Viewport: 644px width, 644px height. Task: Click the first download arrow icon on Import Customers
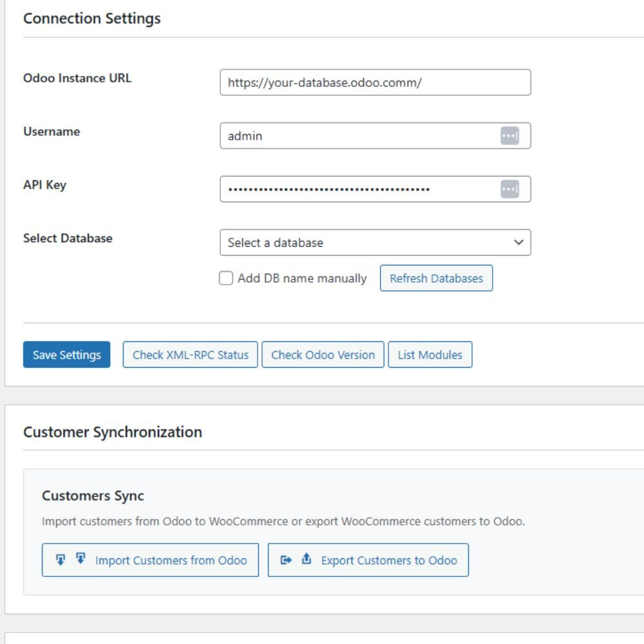pyautogui.click(x=61, y=560)
